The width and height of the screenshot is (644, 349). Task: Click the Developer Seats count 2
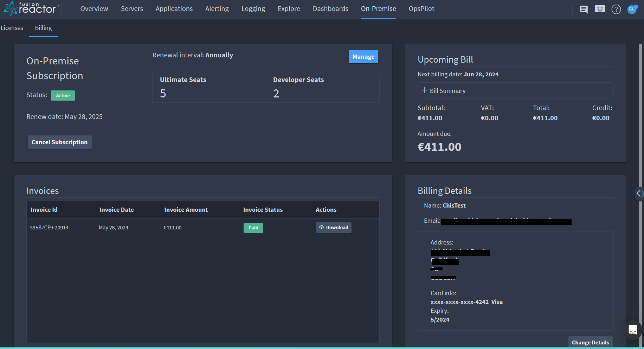(x=276, y=94)
